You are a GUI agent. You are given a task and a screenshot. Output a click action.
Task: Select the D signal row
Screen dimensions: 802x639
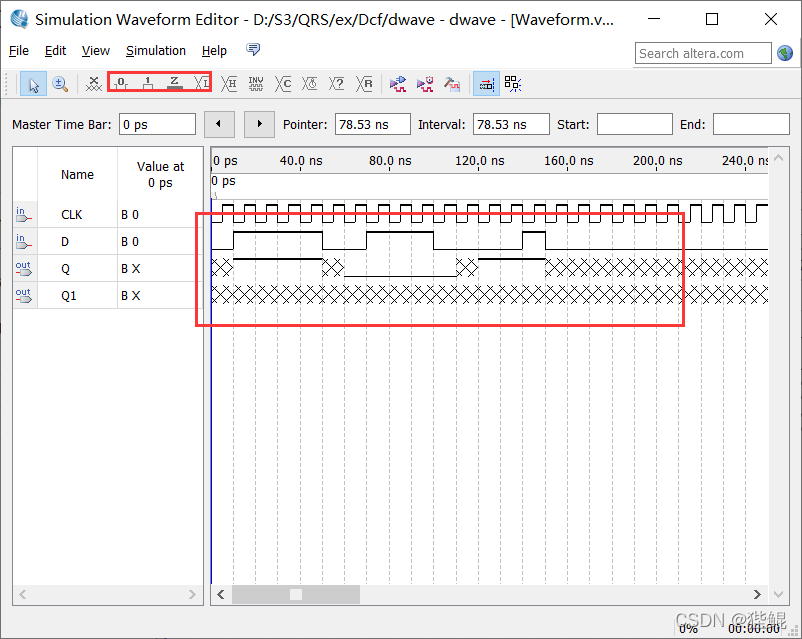click(108, 241)
